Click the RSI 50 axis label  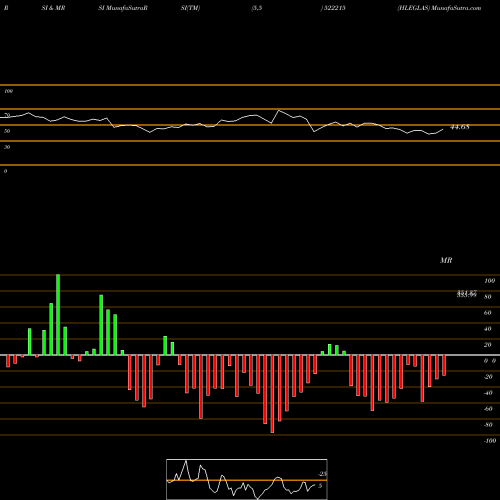coord(7,131)
